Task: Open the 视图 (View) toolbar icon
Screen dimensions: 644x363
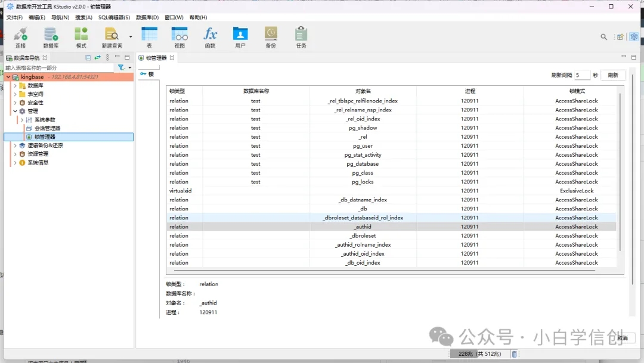Action: tap(179, 38)
